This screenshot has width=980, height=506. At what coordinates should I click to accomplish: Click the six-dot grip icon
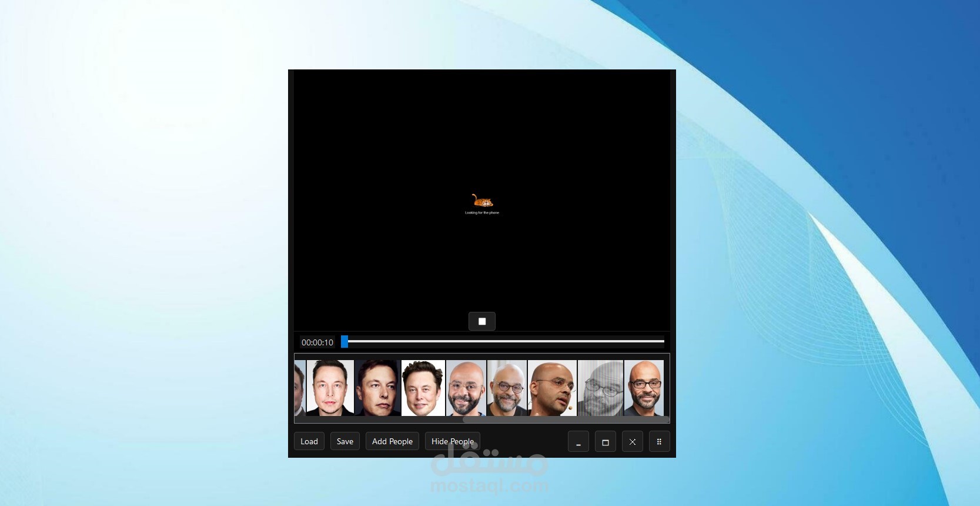pyautogui.click(x=660, y=441)
